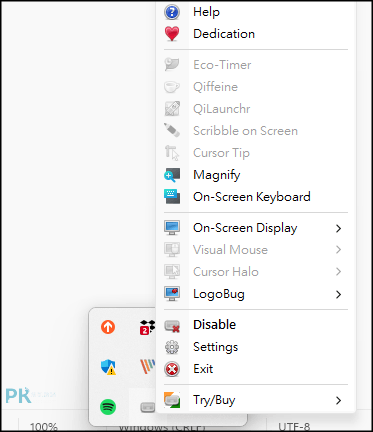This screenshot has width=373, height=432.
Task: Click the On-Screen Keyboard icon
Action: (172, 197)
